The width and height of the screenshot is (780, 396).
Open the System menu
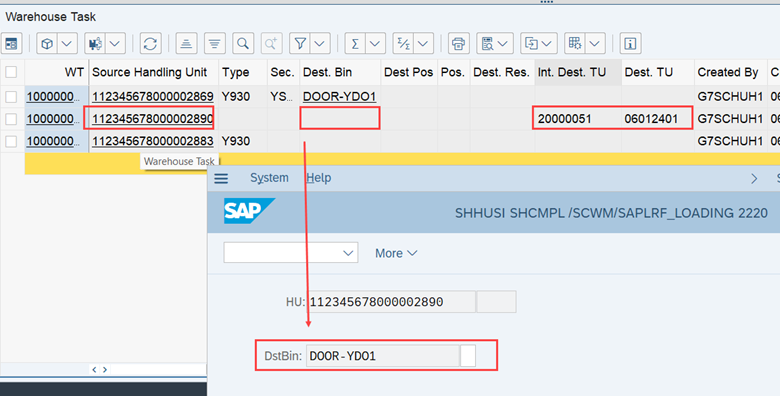pyautogui.click(x=269, y=178)
